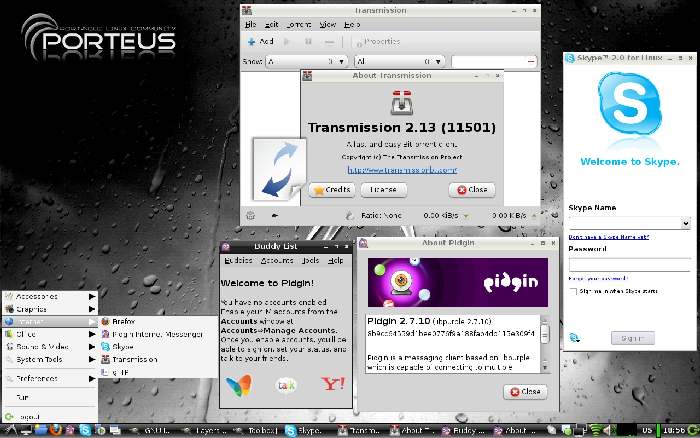Open the Skype Name dropdown
The width and height of the screenshot is (700, 438).
(x=685, y=223)
